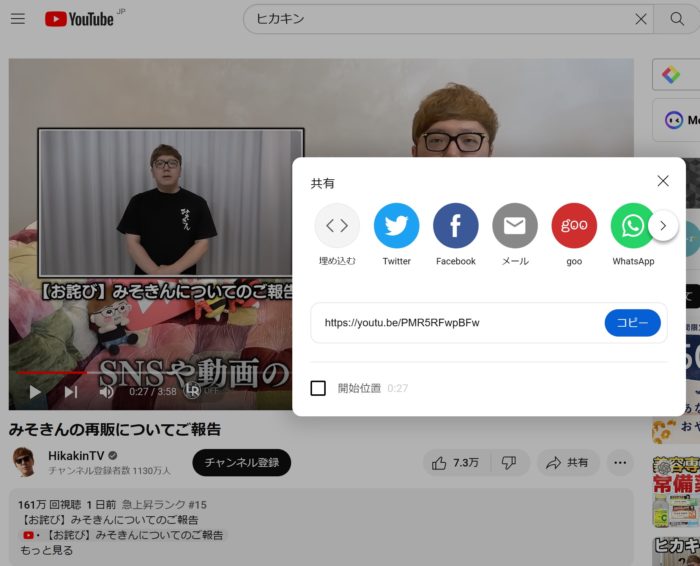This screenshot has width=700, height=566.
Task: Enable the 開始位置 start-time checkbox
Action: coord(318,388)
